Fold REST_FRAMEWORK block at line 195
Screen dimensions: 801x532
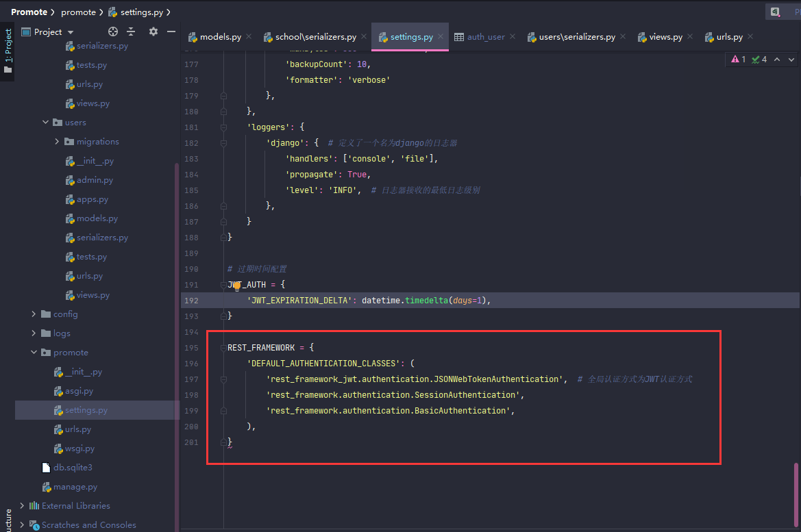tap(224, 348)
